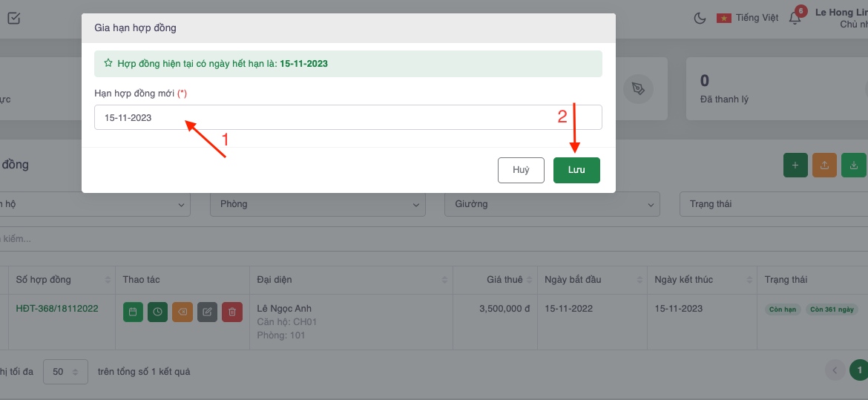Image resolution: width=868 pixels, height=400 pixels.
Task: Switch language from Tiếng Việt
Action: click(x=748, y=18)
